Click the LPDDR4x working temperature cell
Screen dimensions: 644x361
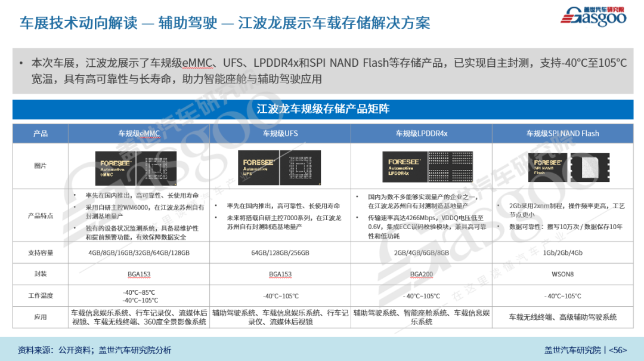422,296
